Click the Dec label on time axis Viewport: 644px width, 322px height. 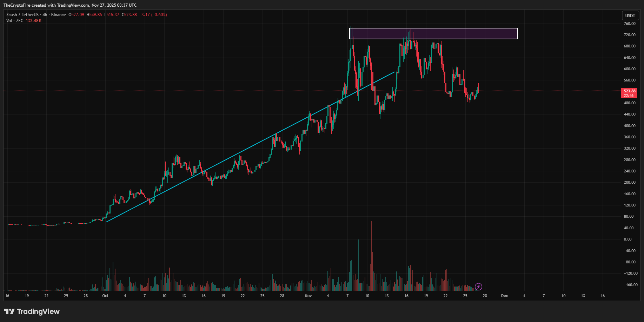coord(504,296)
